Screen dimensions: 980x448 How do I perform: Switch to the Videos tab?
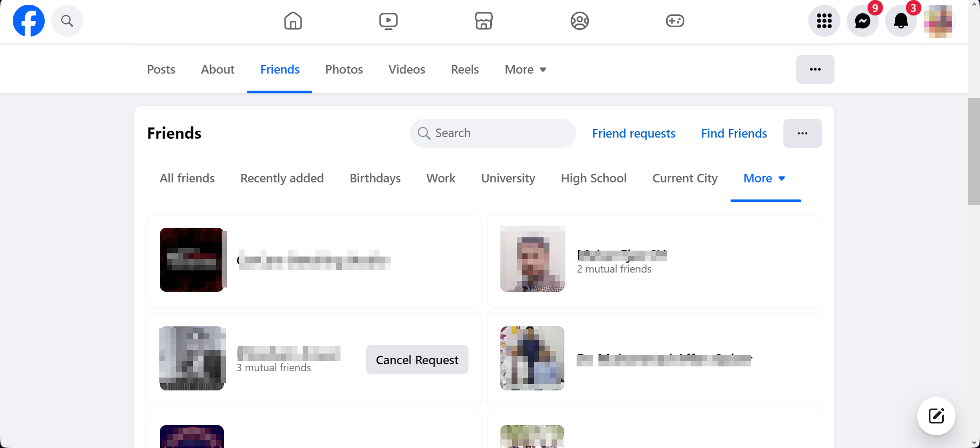[x=407, y=69]
